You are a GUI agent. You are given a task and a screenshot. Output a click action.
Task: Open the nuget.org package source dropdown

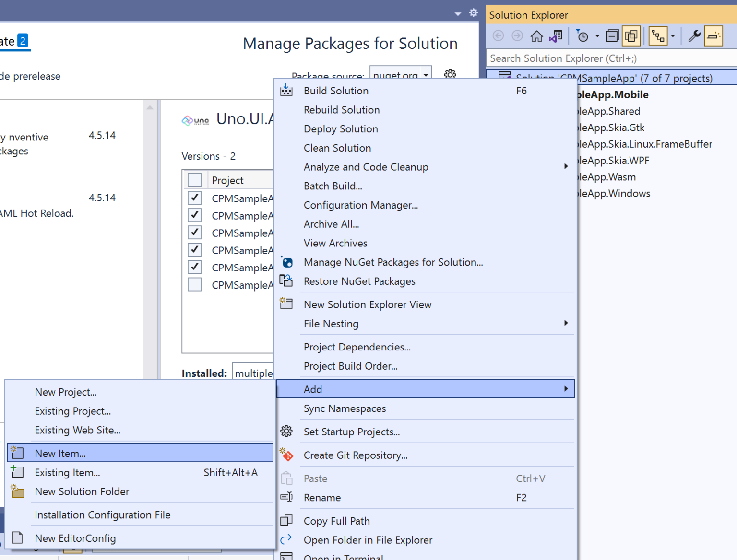pyautogui.click(x=426, y=75)
